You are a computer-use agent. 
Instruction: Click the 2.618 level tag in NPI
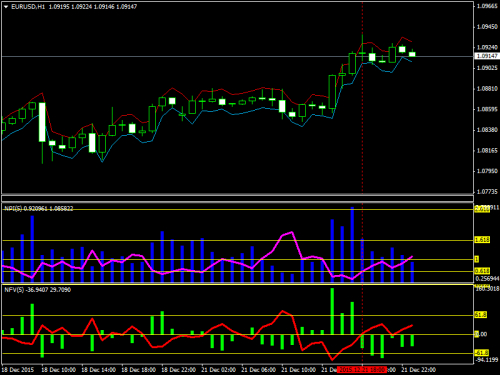click(x=482, y=209)
